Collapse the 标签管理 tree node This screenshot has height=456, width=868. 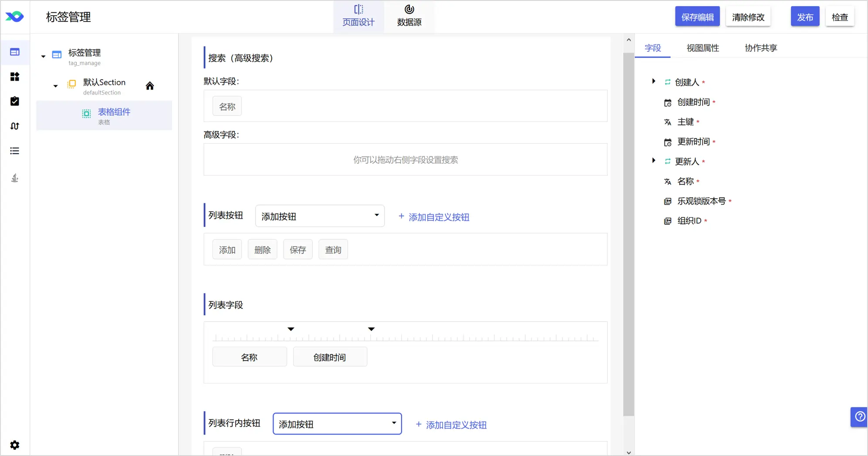(x=43, y=56)
